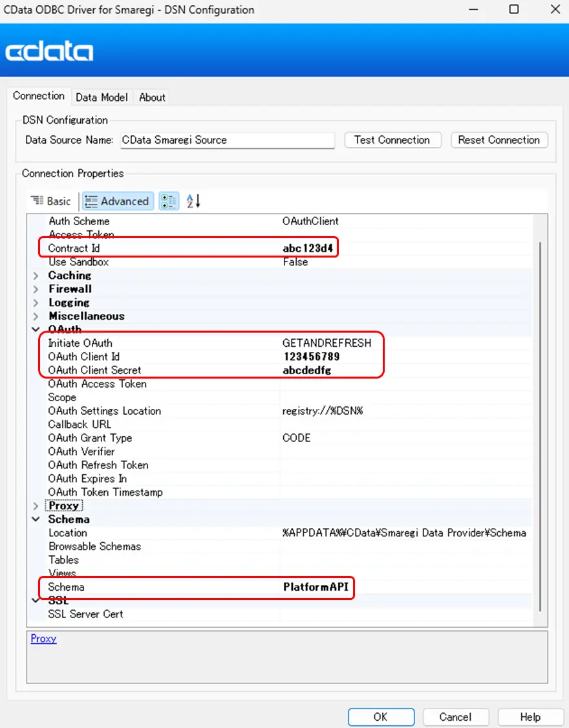
Task: Collapse the SSL category
Action: coord(36,601)
